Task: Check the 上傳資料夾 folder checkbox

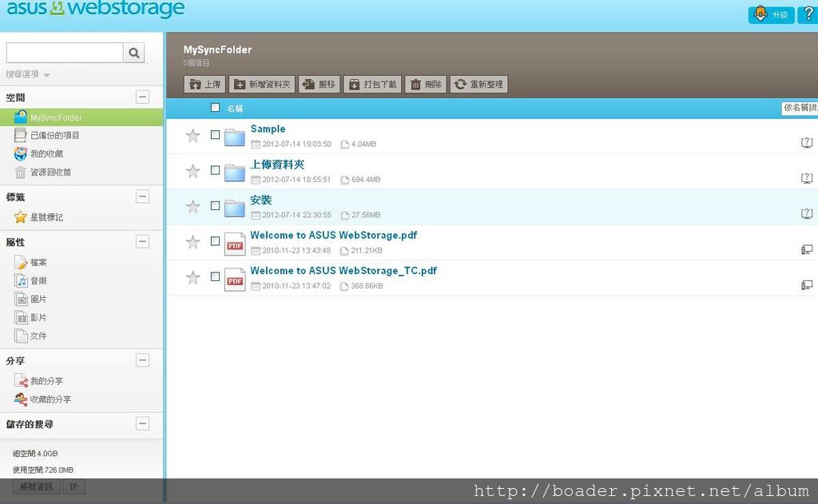Action: click(215, 170)
